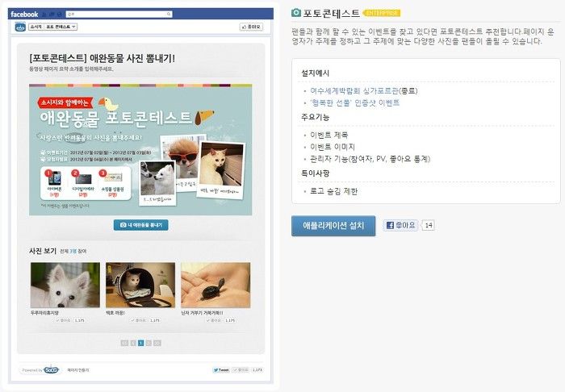The height and width of the screenshot is (392, 565).
Task: Go to last page in photo pagination
Action: (x=157, y=343)
